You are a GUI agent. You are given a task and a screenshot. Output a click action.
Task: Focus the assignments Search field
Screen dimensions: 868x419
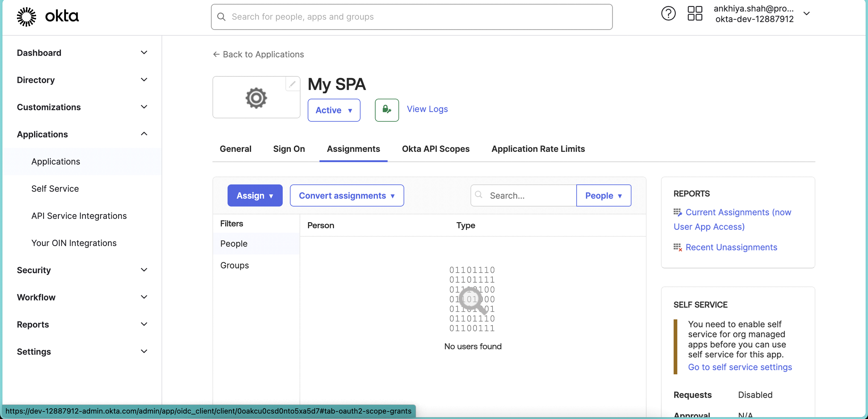523,196
